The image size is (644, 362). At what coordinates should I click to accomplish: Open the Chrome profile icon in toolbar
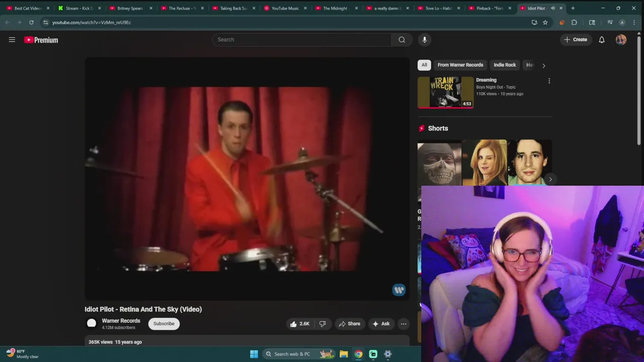(622, 22)
